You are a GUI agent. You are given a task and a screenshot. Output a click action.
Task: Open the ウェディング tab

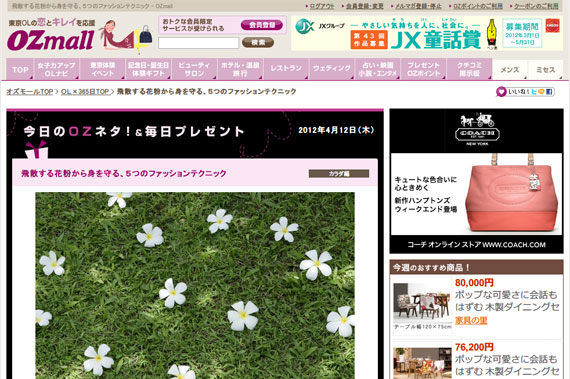[332, 69]
